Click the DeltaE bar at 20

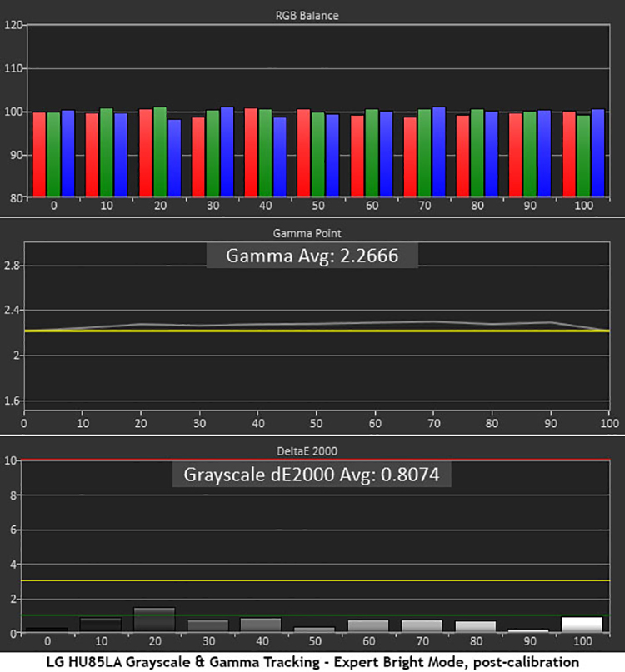(154, 620)
